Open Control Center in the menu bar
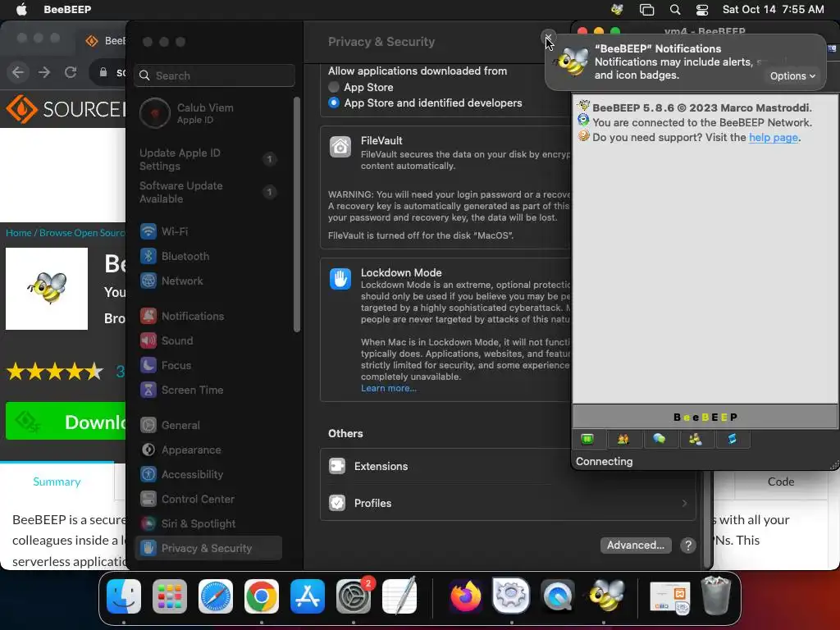The height and width of the screenshot is (630, 840). (702, 10)
